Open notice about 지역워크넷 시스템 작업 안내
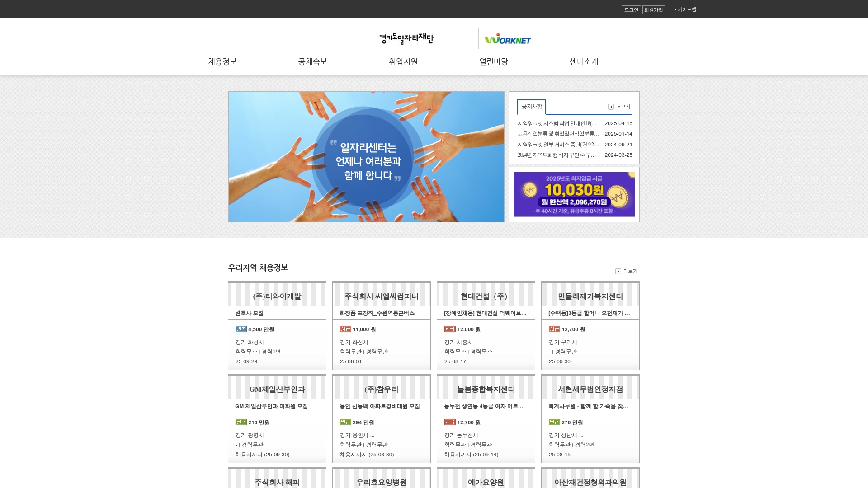The image size is (868, 488). click(x=557, y=123)
